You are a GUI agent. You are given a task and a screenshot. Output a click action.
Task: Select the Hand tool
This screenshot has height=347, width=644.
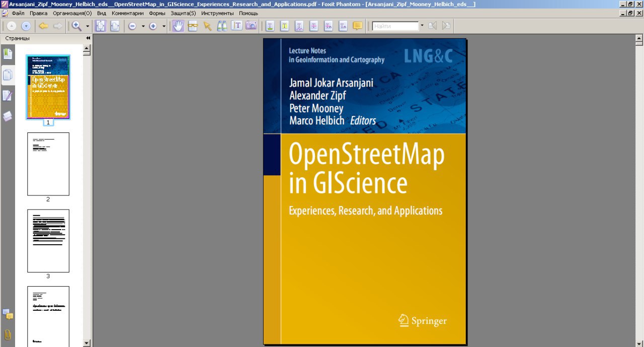click(178, 26)
